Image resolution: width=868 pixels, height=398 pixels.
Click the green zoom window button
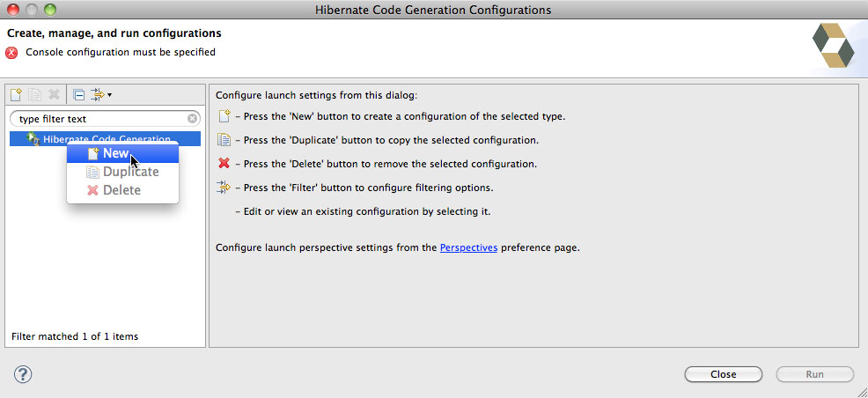tap(50, 10)
